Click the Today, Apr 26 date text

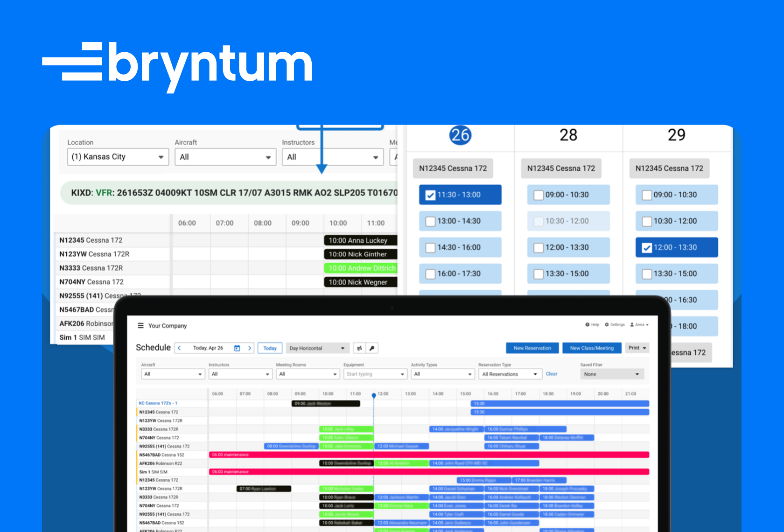[208, 348]
